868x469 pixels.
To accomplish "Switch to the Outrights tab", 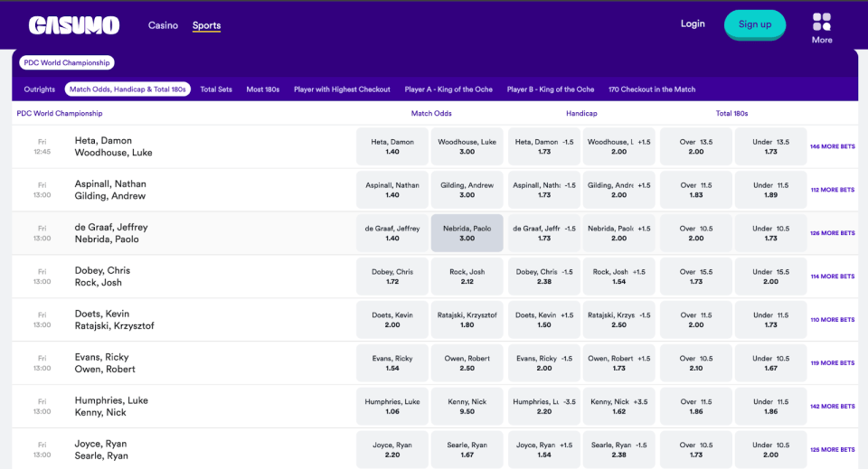I will (39, 89).
